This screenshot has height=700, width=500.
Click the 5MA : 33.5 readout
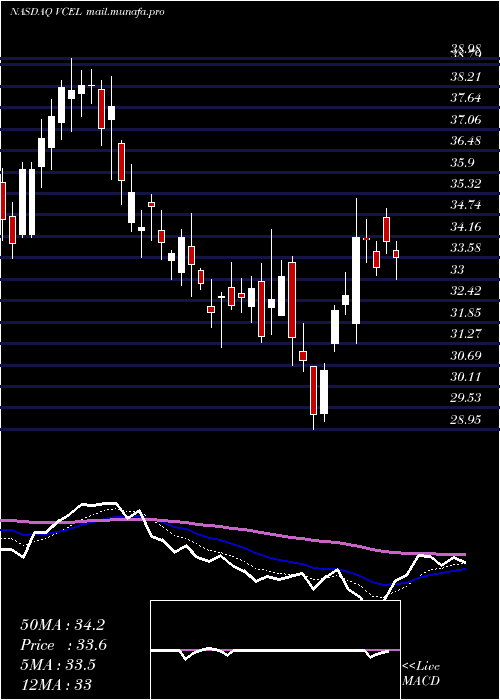[x=58, y=664]
